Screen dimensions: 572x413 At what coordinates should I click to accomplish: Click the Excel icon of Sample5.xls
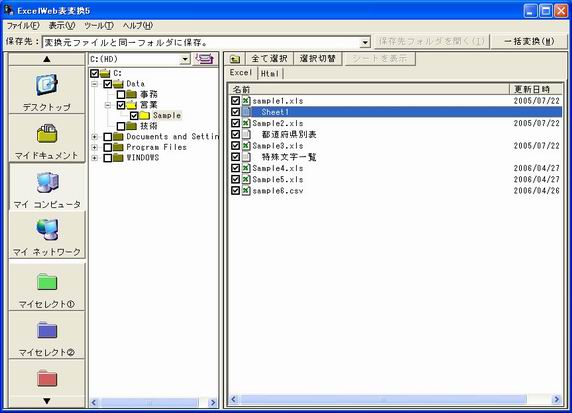246,179
